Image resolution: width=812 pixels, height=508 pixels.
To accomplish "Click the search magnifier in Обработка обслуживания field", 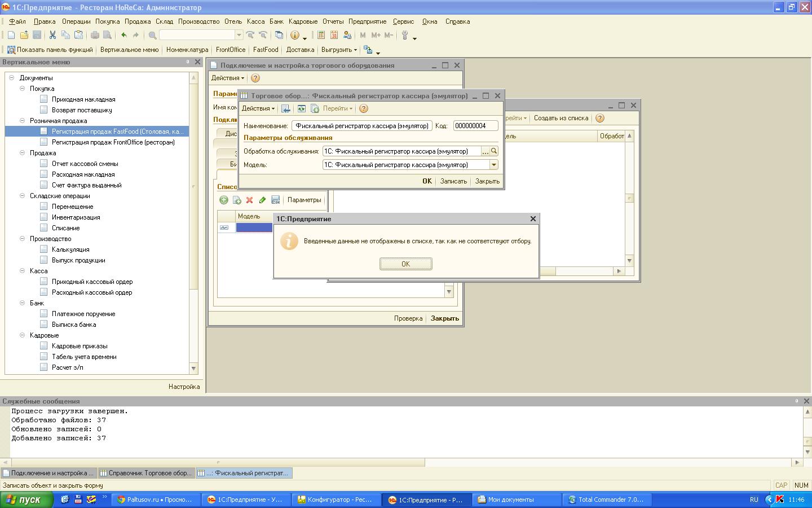I will (494, 151).
